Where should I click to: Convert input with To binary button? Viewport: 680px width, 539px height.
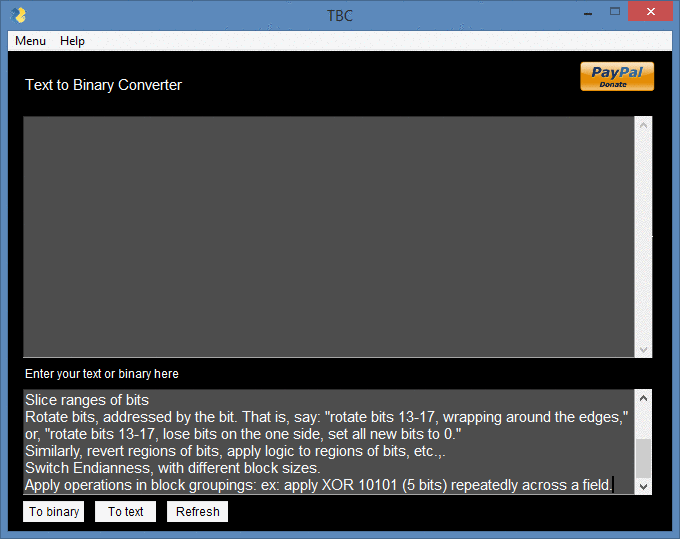(54, 512)
